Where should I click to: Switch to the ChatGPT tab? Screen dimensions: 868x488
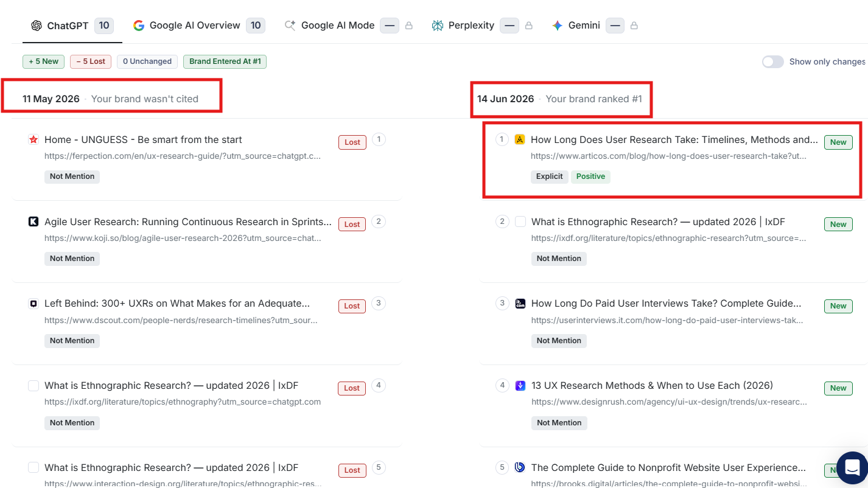pyautogui.click(x=72, y=26)
